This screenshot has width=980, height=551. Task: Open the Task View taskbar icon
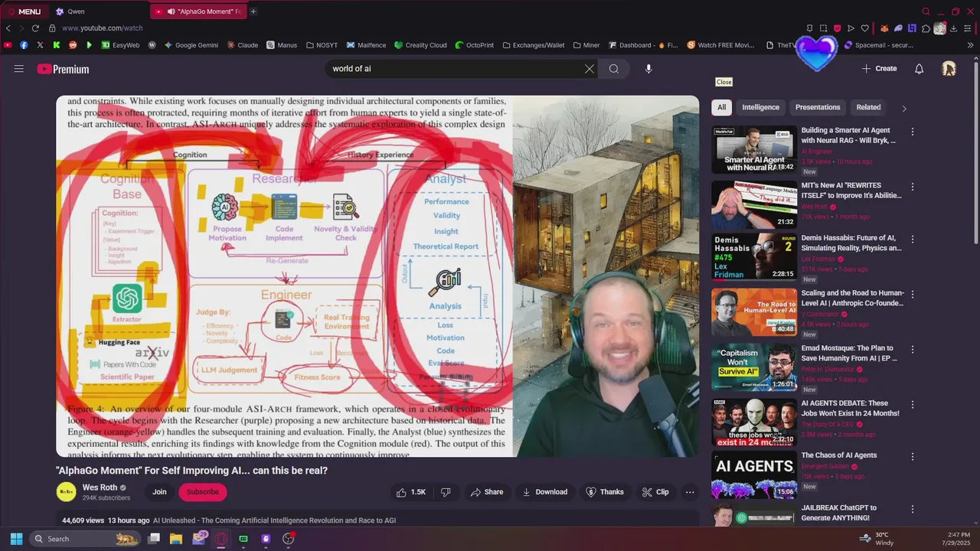pyautogui.click(x=153, y=539)
